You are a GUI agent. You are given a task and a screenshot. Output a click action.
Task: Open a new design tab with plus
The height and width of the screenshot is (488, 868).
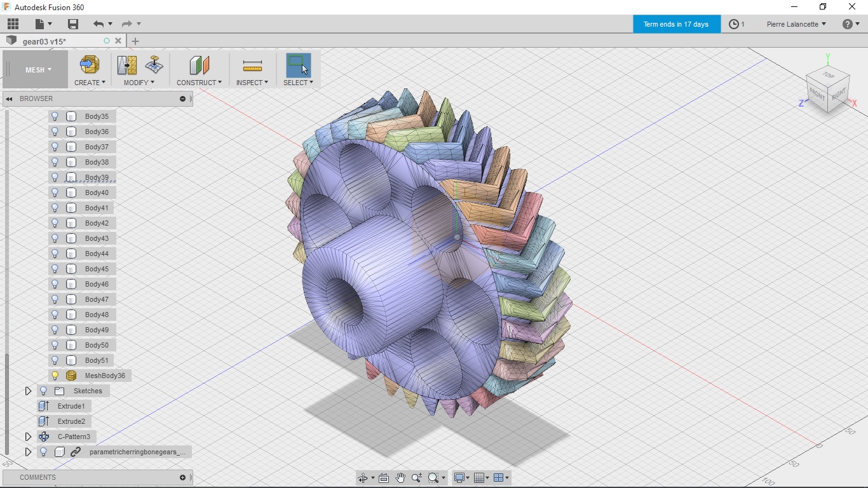click(x=135, y=41)
